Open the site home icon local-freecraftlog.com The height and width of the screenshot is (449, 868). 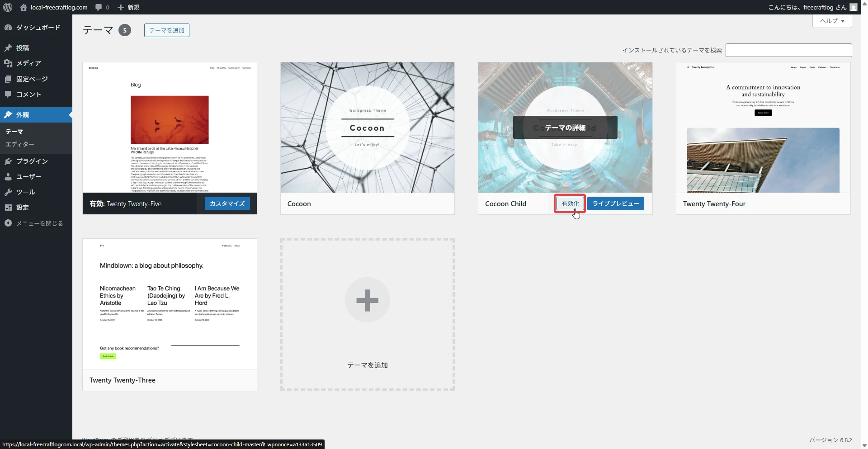tap(24, 7)
